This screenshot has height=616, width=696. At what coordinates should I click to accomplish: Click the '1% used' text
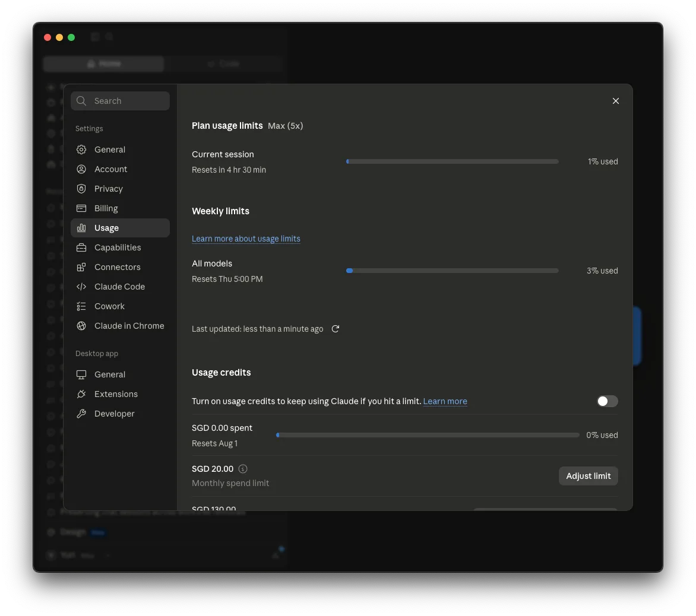603,161
